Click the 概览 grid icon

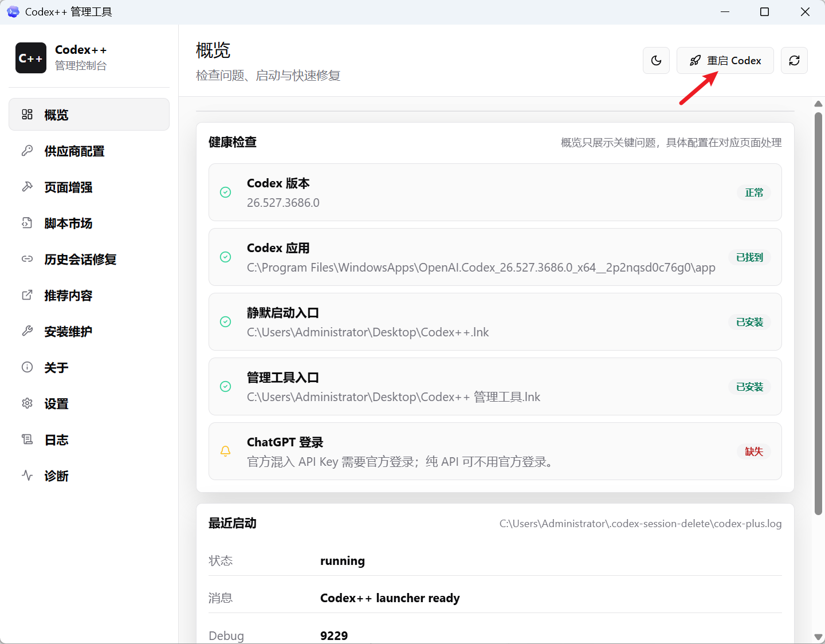pos(27,115)
